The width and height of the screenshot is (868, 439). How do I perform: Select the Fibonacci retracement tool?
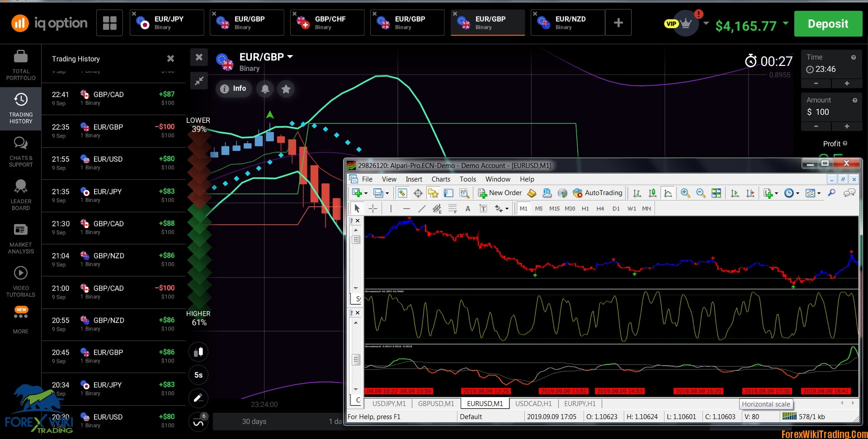tap(453, 208)
